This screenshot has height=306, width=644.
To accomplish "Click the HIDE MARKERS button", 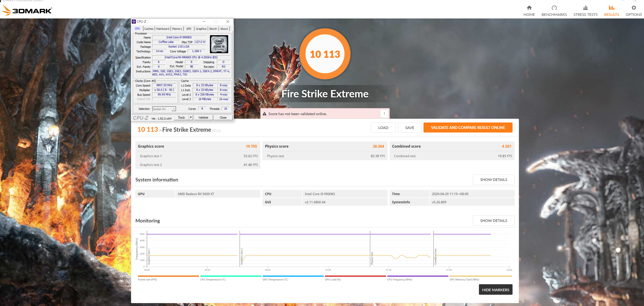I will point(496,290).
